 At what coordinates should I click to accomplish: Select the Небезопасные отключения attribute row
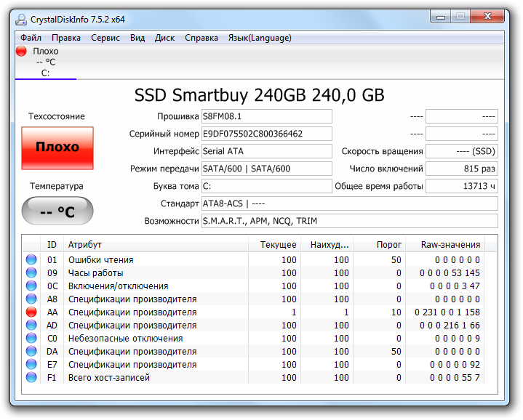click(254, 338)
